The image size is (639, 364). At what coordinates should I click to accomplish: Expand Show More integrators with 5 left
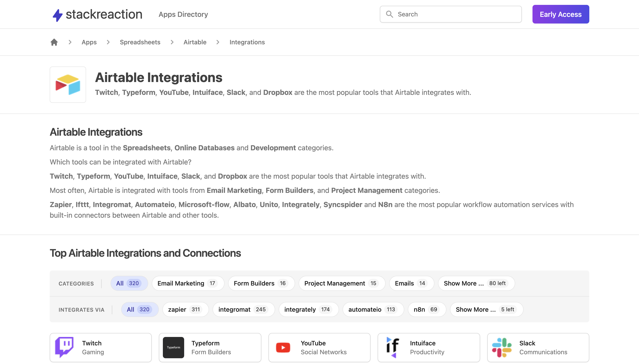(486, 309)
